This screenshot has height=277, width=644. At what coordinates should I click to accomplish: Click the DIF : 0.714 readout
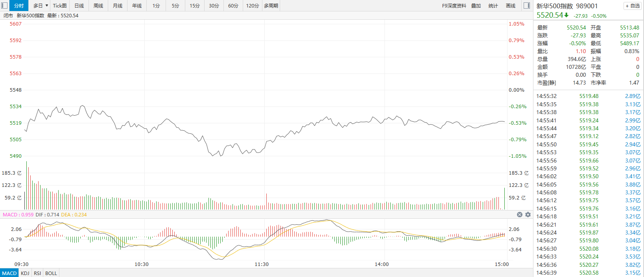(47, 214)
